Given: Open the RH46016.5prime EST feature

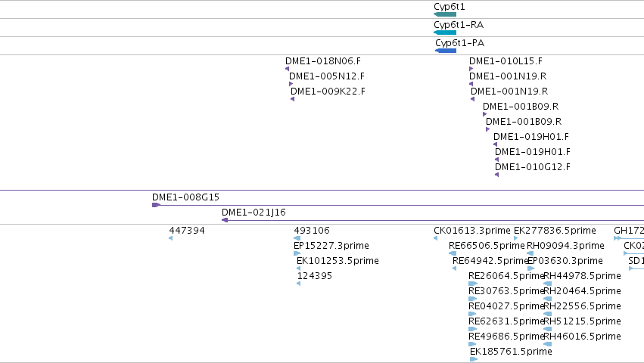Looking at the screenshot, I should [x=547, y=344].
